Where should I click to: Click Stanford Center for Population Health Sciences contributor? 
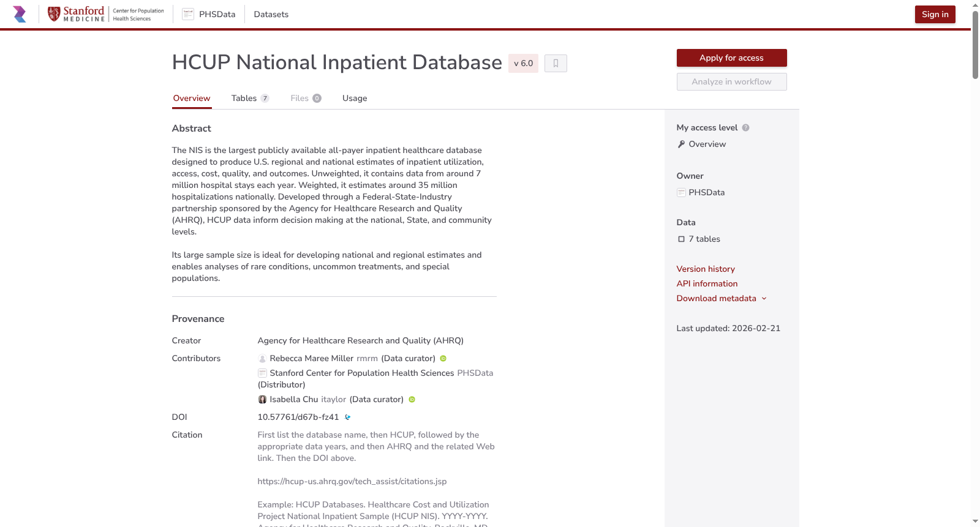(x=362, y=373)
